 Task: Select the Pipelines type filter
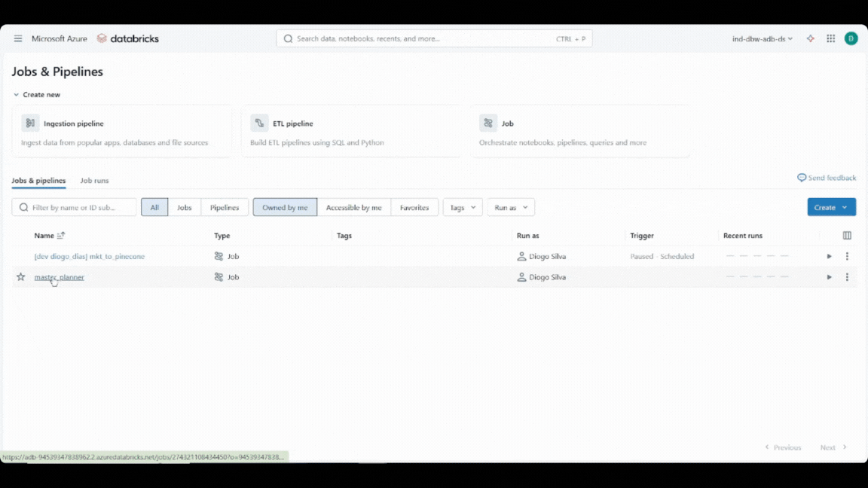(x=225, y=207)
